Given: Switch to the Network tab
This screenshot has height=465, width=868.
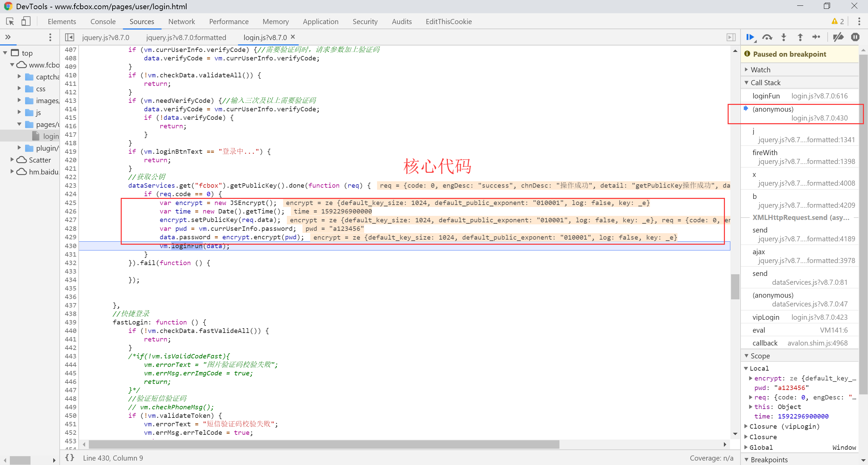Looking at the screenshot, I should tap(181, 22).
